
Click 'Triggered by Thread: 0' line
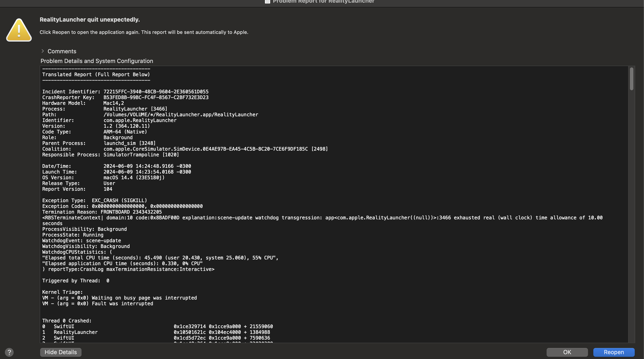tap(76, 281)
